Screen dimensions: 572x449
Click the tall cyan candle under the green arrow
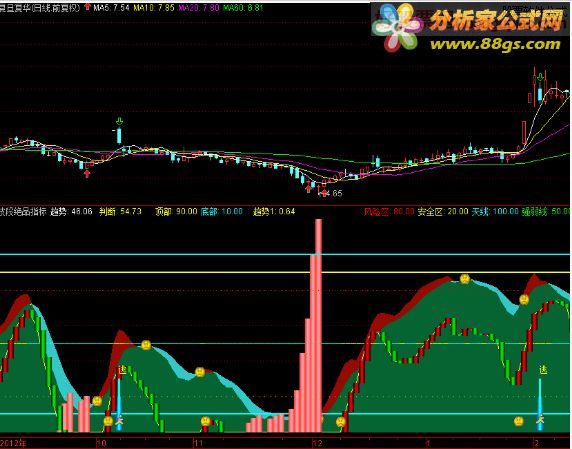119,135
